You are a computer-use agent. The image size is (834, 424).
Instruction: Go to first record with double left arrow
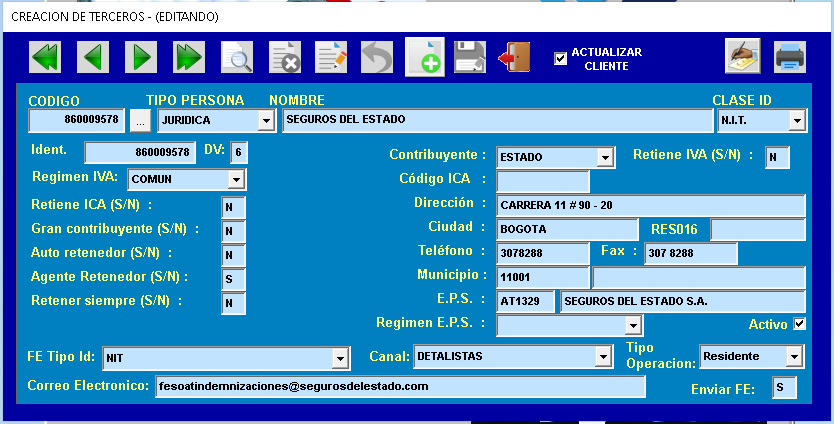point(45,57)
